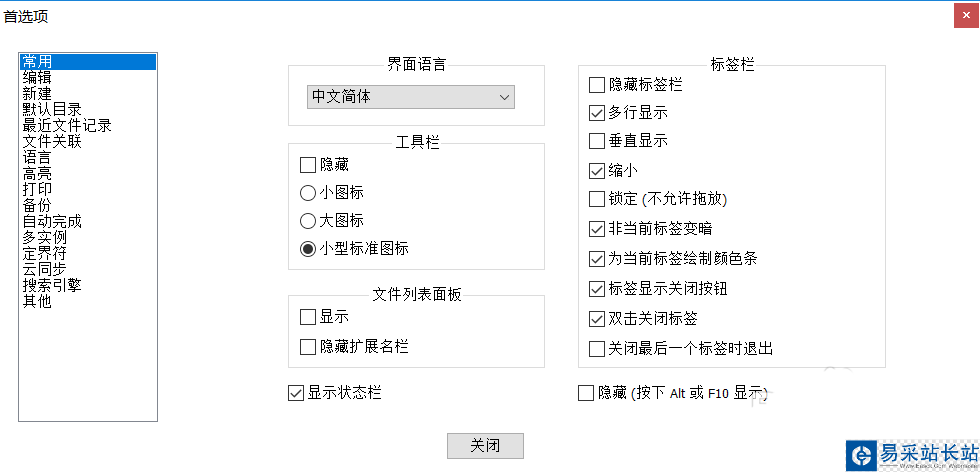Enable the 隐藏 toolbar checkbox
The height and width of the screenshot is (472, 980).
point(308,164)
